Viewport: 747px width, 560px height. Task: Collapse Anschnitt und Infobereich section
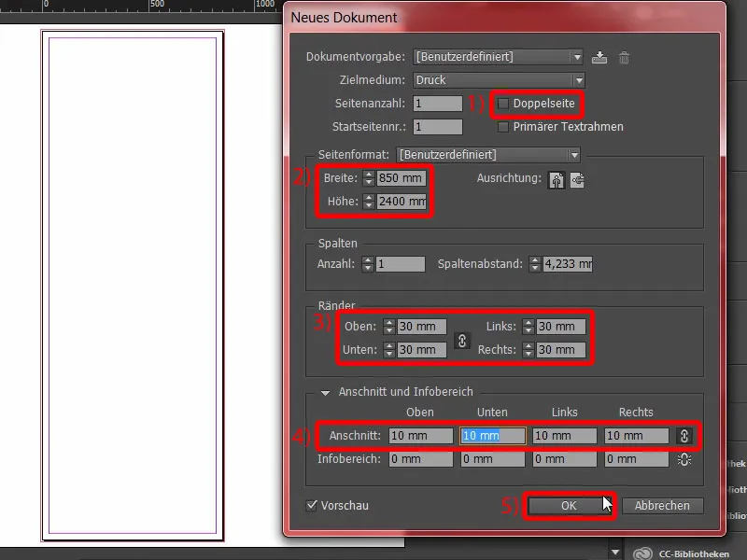(x=325, y=393)
